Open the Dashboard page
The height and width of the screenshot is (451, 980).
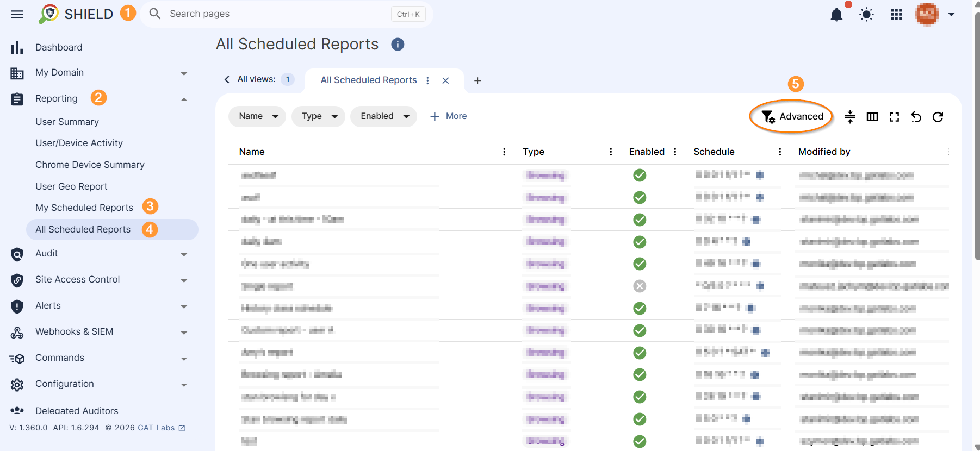[x=59, y=47]
